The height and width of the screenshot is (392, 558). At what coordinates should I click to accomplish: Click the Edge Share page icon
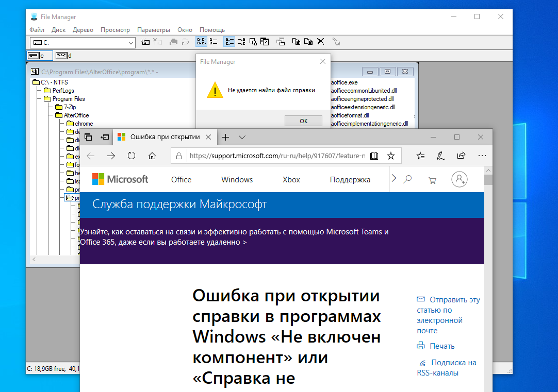[x=461, y=156]
